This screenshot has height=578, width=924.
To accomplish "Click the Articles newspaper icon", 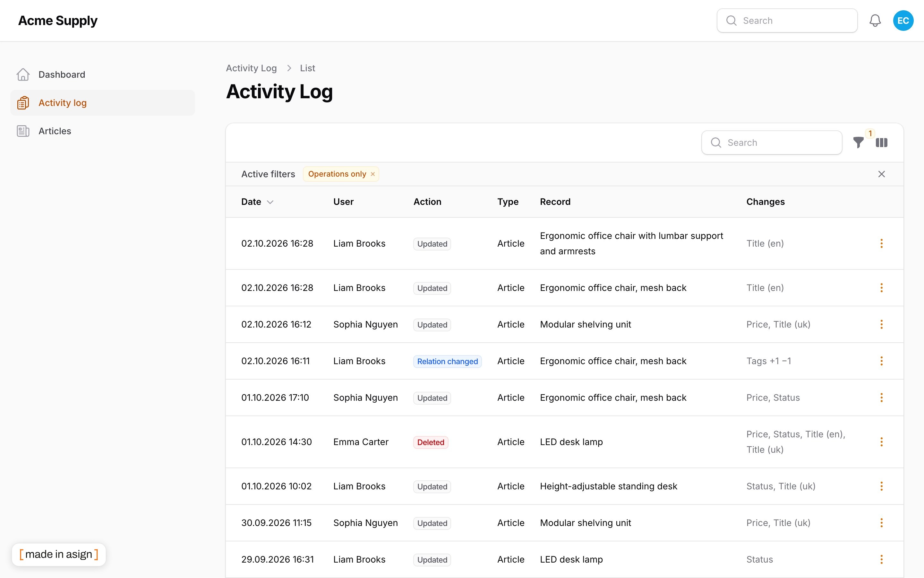I will point(23,131).
